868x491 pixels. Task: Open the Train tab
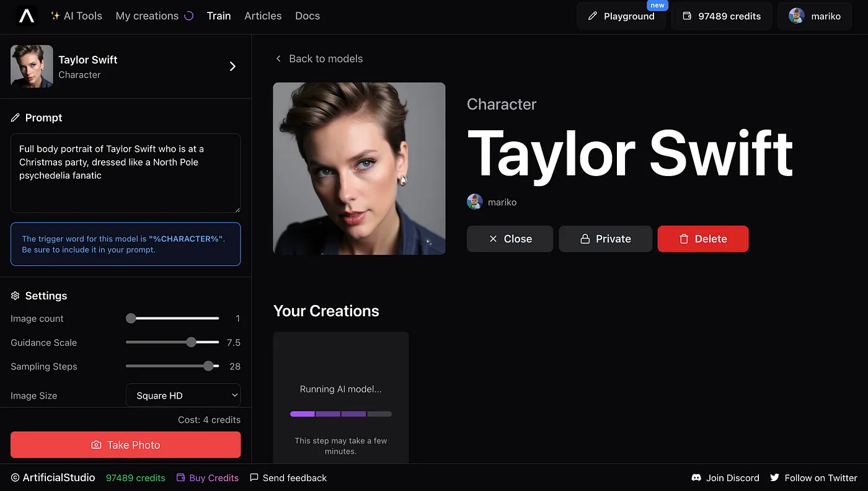pos(219,16)
